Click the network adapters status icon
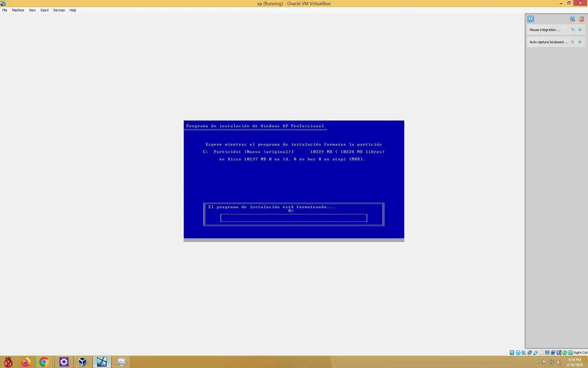This screenshot has width=588, height=368. tap(530, 353)
